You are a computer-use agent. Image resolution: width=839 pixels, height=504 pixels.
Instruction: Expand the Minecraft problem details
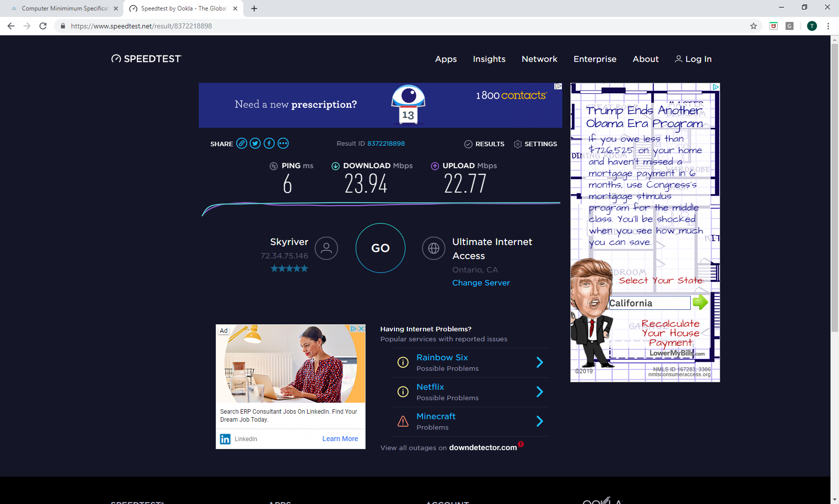540,421
